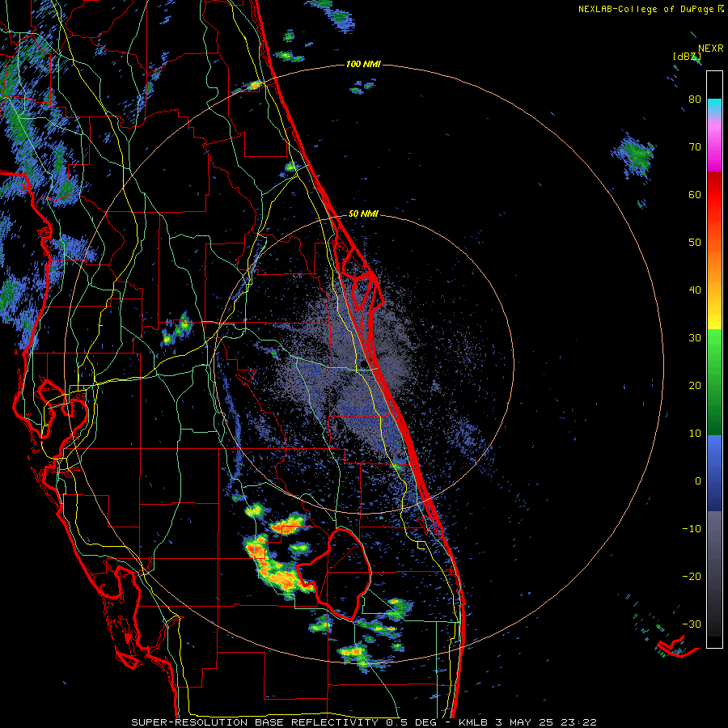
Task: Click the 10 value on the dBZ scale
Action: (x=695, y=434)
